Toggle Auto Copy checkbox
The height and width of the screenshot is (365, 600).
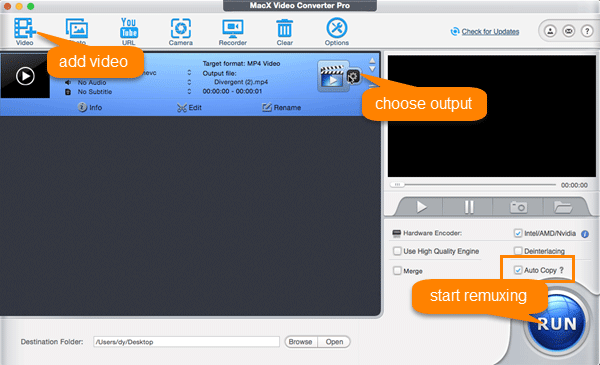pyautogui.click(x=518, y=270)
